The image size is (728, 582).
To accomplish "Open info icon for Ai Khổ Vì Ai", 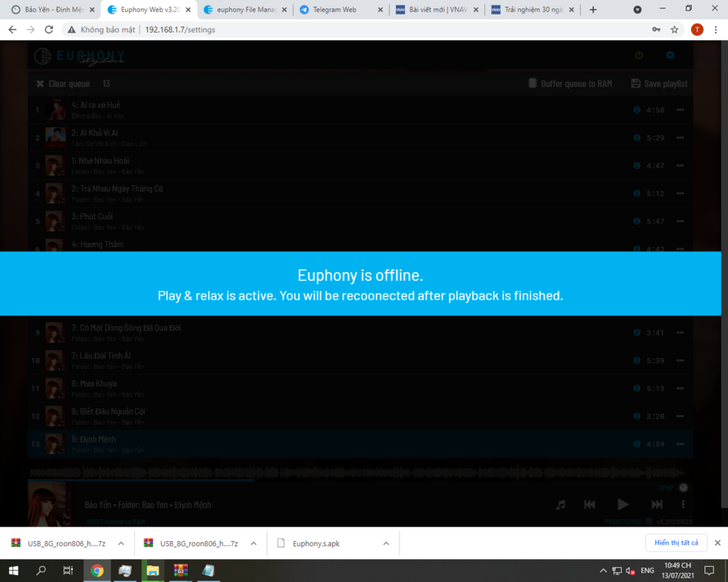I will (637, 138).
